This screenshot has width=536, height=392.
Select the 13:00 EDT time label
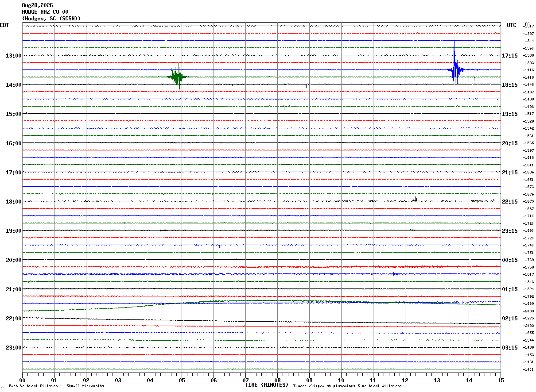click(13, 56)
